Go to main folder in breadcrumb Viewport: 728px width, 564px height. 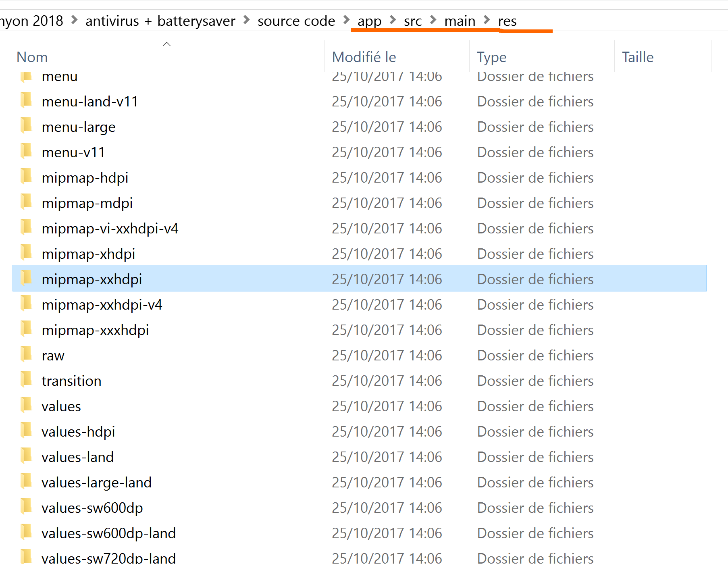click(x=460, y=21)
